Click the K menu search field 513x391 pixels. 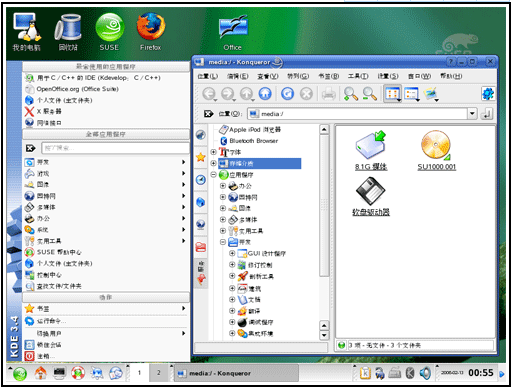pyautogui.click(x=115, y=148)
